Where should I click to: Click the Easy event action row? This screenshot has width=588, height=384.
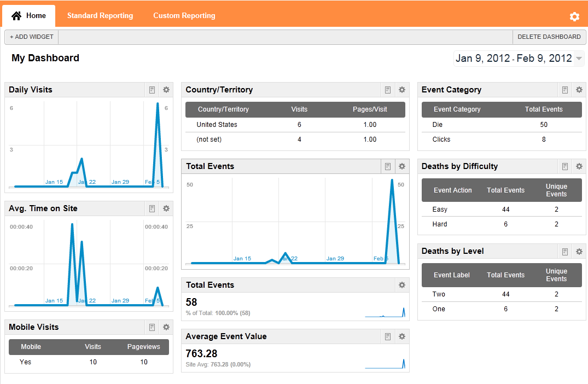[x=502, y=210]
